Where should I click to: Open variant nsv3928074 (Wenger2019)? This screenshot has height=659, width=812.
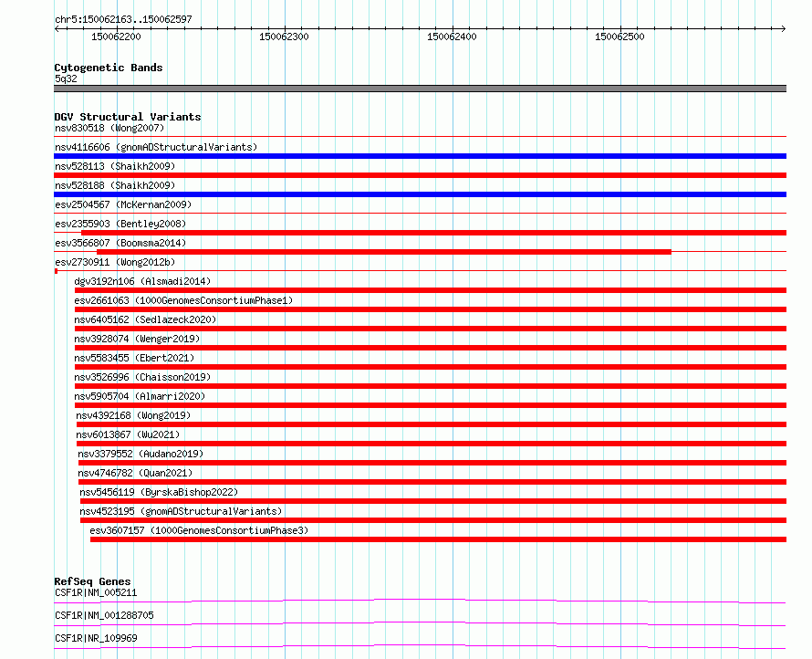137,339
